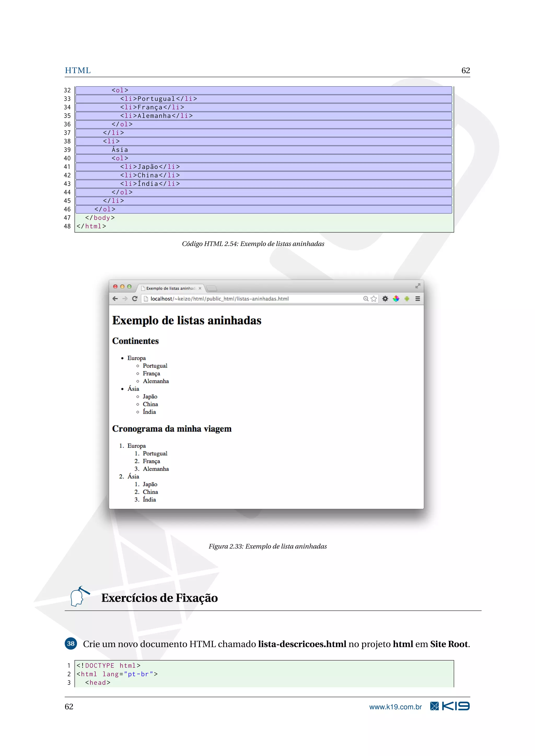Open a new tab button
Viewport: 535px width, 756px height.
[212, 288]
